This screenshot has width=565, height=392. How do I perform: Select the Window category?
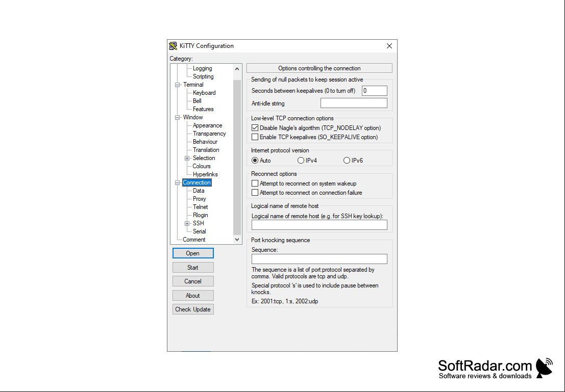point(193,117)
